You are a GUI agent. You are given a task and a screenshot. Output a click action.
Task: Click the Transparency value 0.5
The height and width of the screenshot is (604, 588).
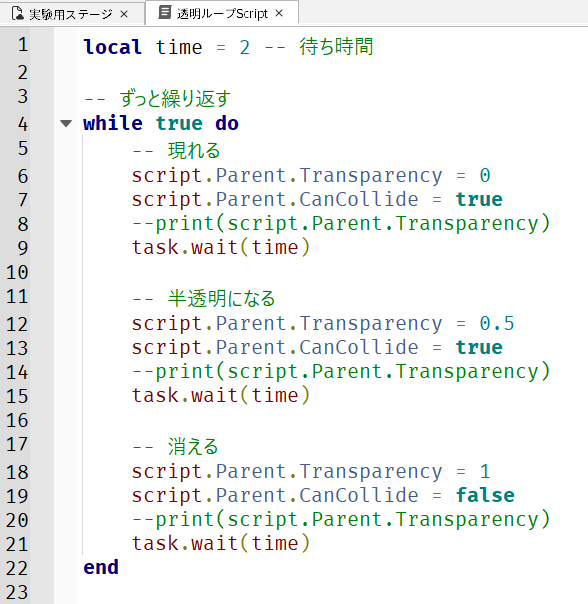pyautogui.click(x=497, y=323)
